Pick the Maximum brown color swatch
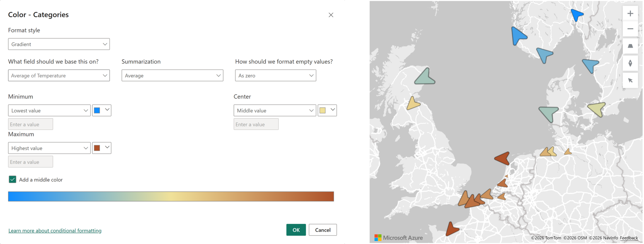644x244 pixels. [97, 148]
